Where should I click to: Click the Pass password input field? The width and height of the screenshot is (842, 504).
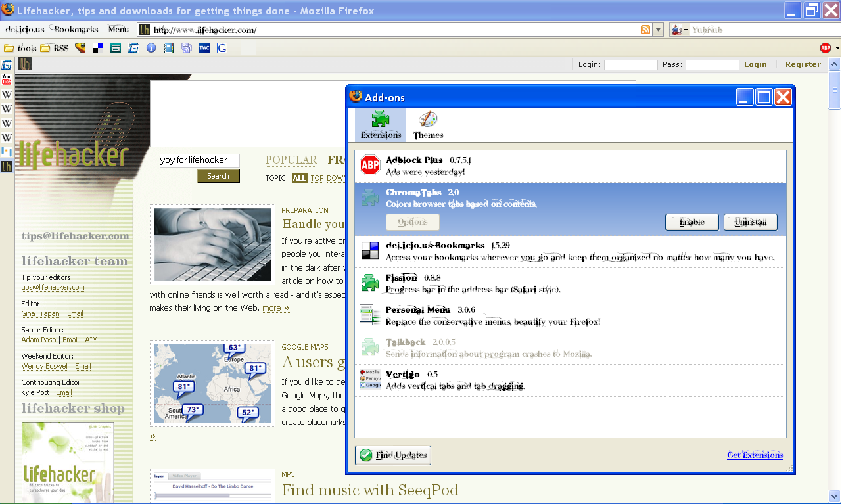coord(713,64)
